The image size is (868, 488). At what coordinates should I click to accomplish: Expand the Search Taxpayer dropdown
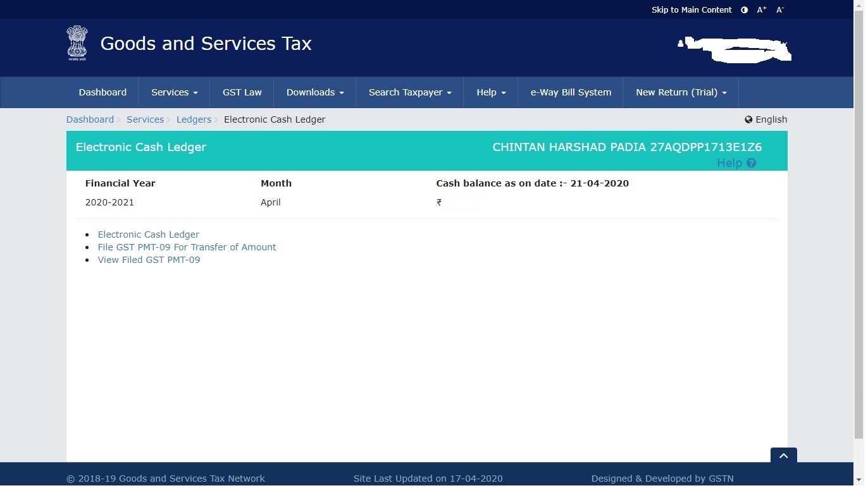[410, 92]
